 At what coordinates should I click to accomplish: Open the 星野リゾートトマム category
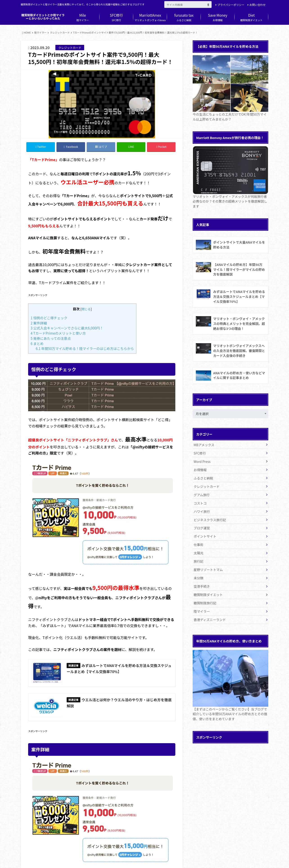click(230, 570)
